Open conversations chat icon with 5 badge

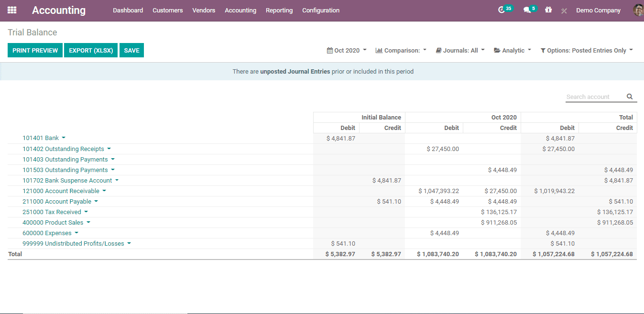coord(527,10)
